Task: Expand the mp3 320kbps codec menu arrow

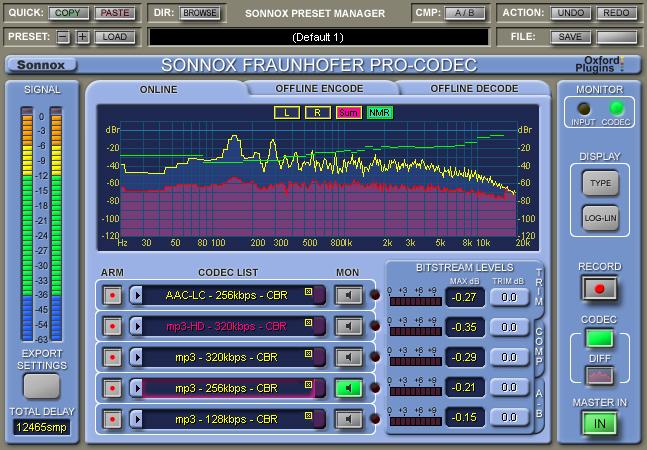Action: pos(136,357)
